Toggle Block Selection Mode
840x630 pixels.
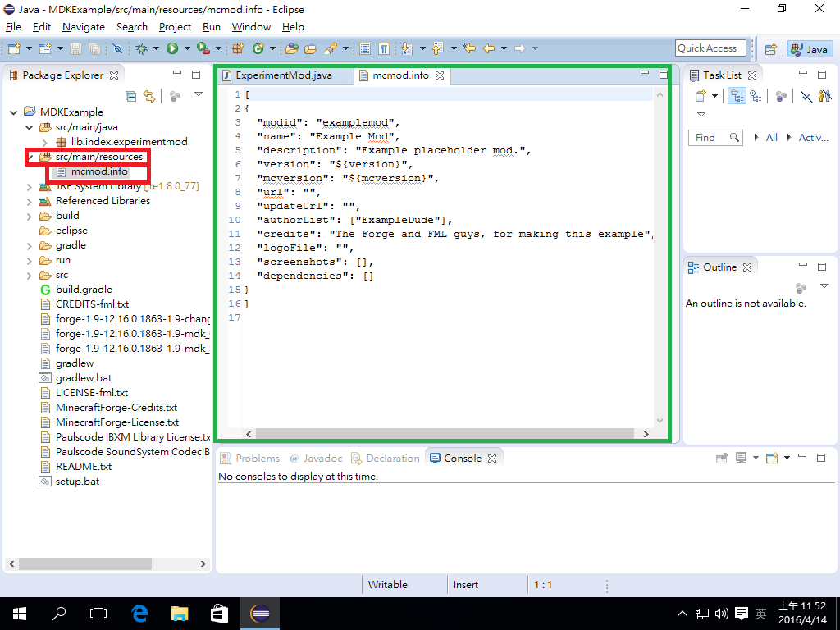[365, 48]
